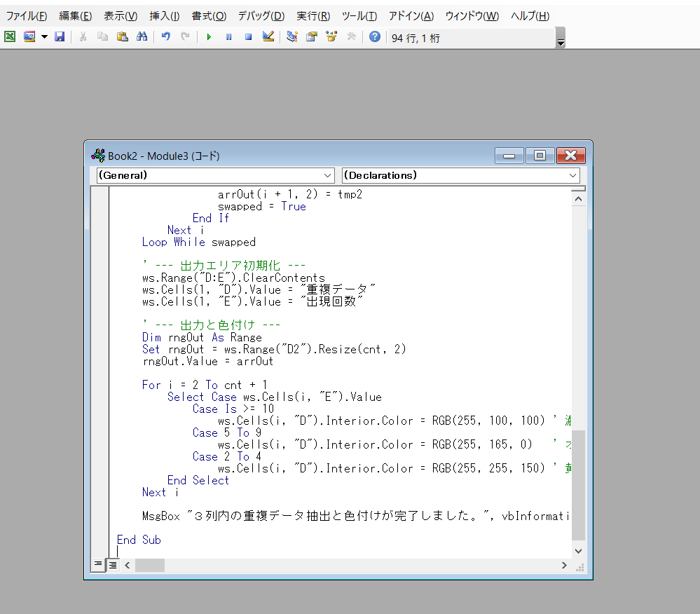
Task: Open the 編集(E) menu
Action: pos(76,16)
